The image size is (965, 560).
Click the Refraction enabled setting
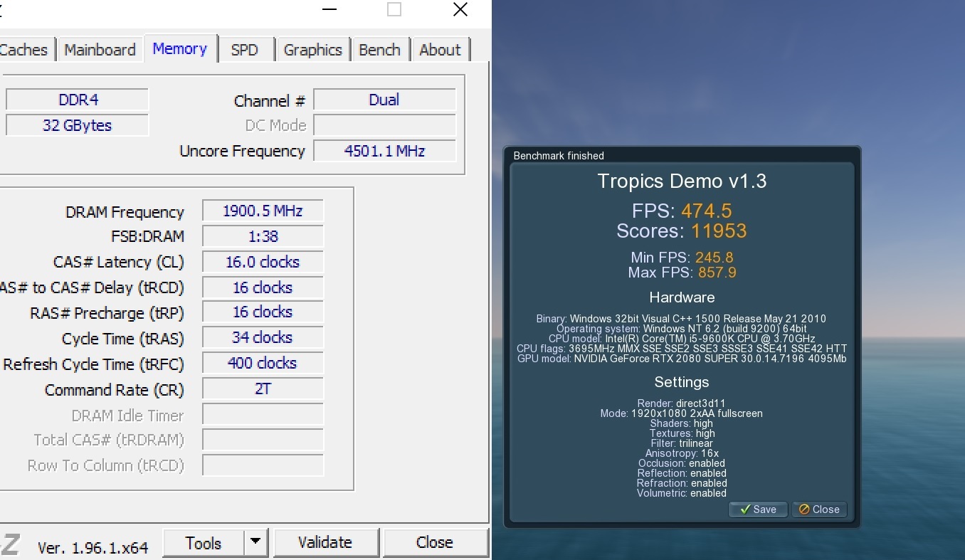682,483
